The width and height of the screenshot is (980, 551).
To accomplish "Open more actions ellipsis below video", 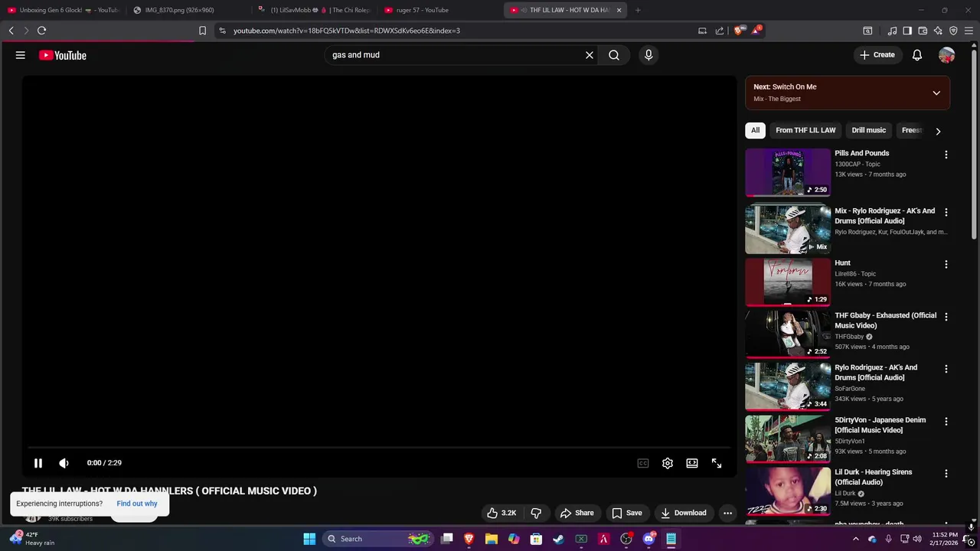I will (x=728, y=513).
